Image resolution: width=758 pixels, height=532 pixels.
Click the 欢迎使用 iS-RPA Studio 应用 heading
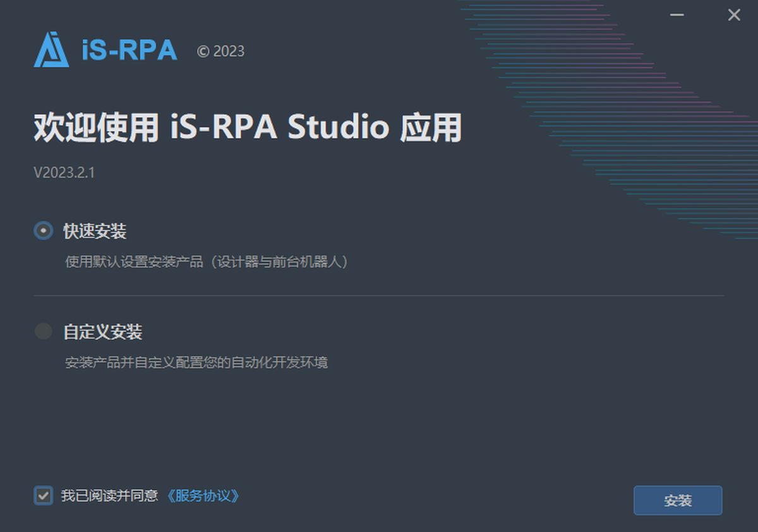pyautogui.click(x=248, y=128)
